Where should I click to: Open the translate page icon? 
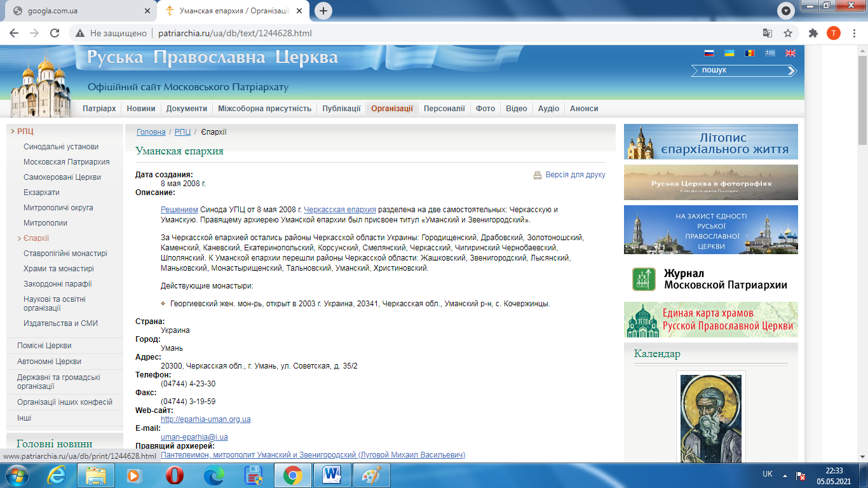(768, 33)
